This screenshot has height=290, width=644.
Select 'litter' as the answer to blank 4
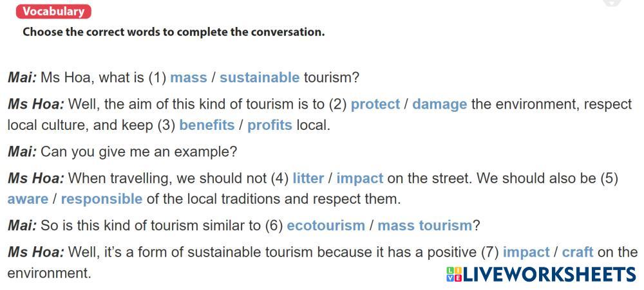pos(308,178)
